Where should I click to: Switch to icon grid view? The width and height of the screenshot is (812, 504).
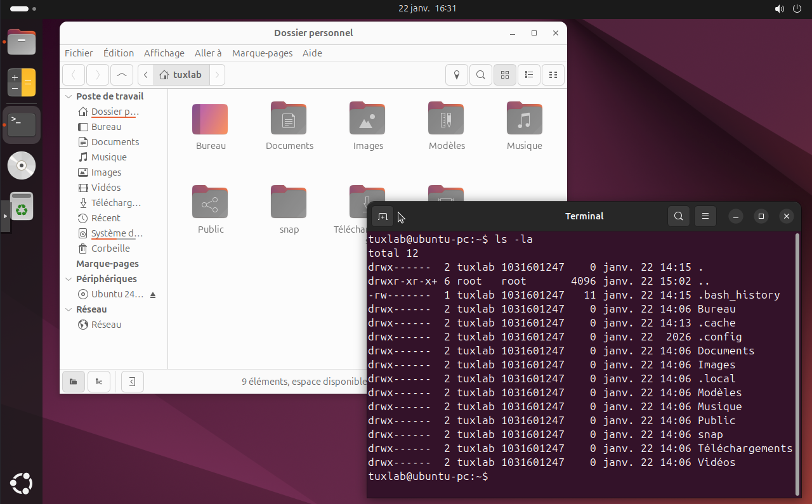(505, 75)
